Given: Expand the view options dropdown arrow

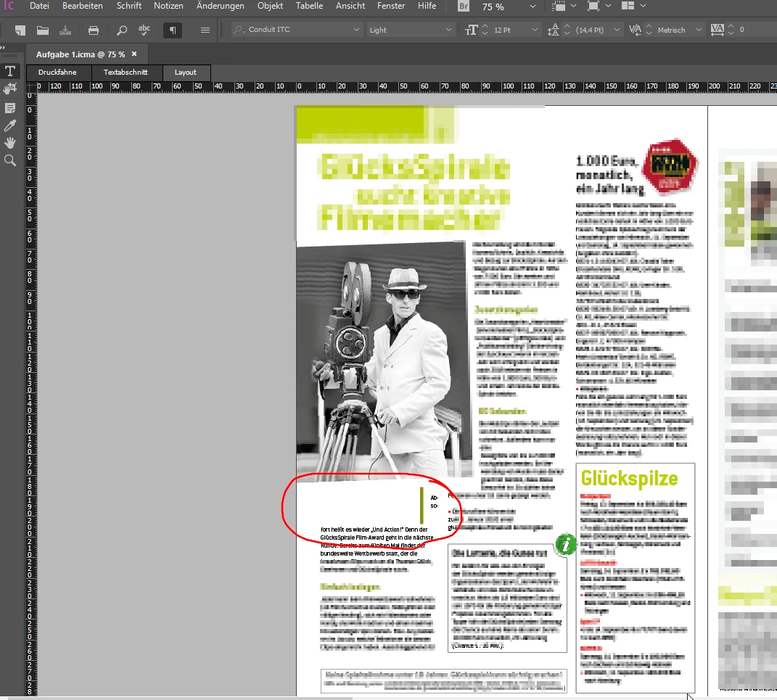Looking at the screenshot, I should (573, 6).
